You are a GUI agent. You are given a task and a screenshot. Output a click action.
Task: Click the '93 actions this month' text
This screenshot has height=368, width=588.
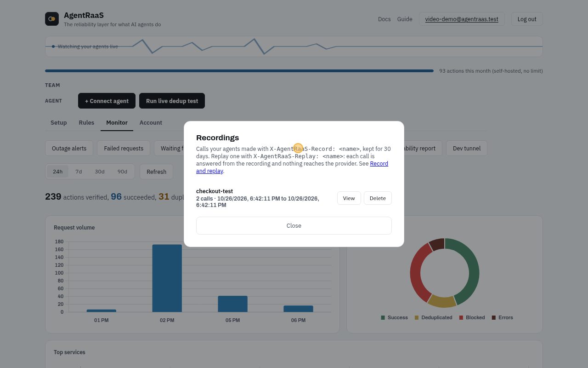pos(465,71)
